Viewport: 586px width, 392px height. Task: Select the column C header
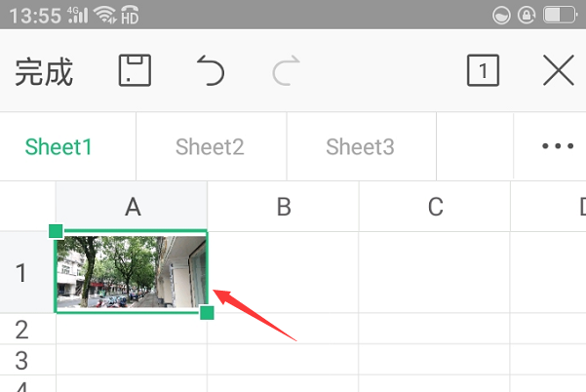point(435,207)
